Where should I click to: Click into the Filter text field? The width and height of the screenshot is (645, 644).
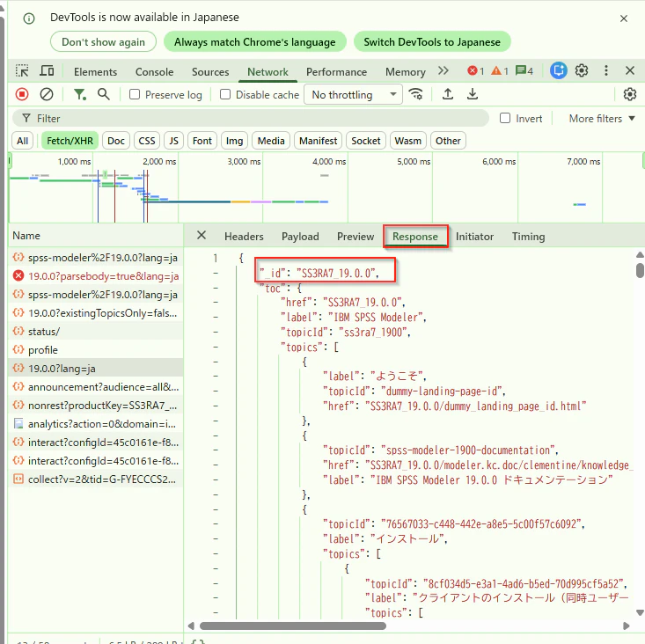coord(251,119)
